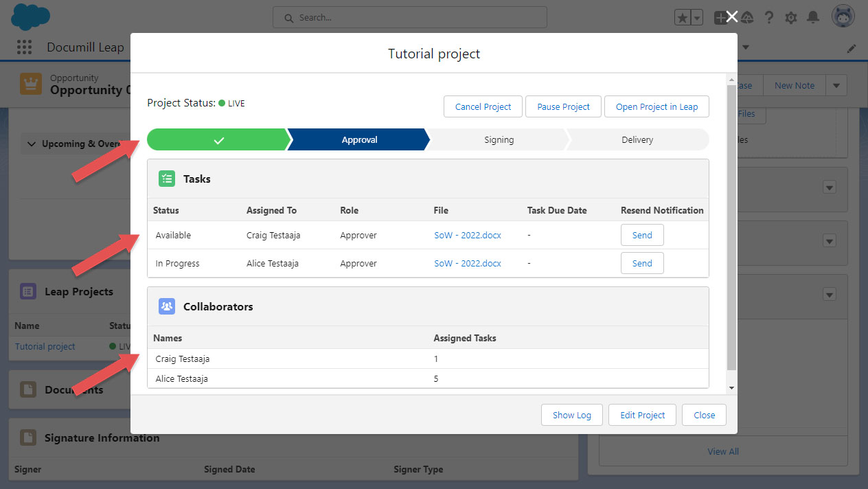The height and width of the screenshot is (489, 868).
Task: Open the Help menu question mark icon
Action: click(x=768, y=17)
